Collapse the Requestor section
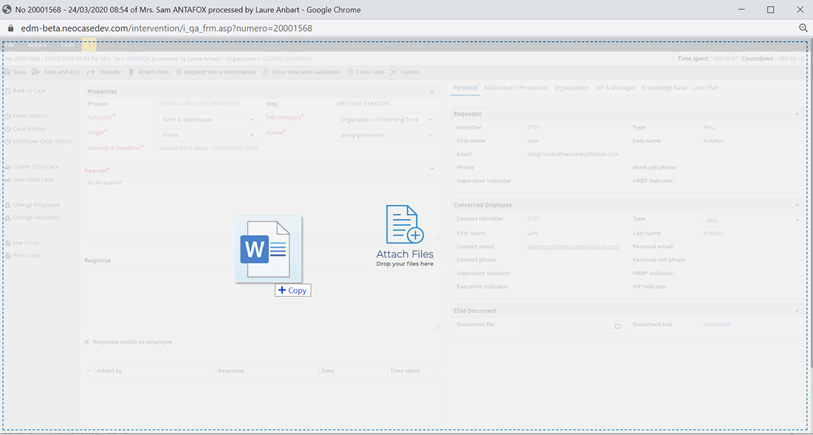The height and width of the screenshot is (435, 813). [x=798, y=114]
